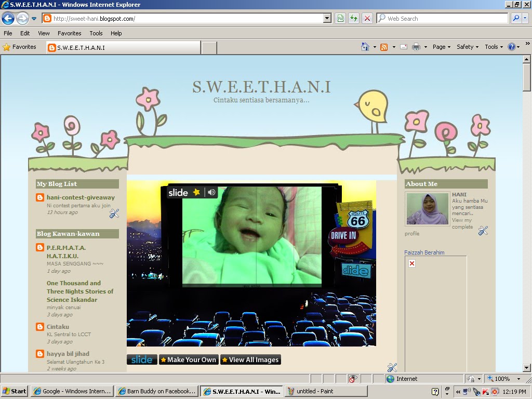
Task: Mute the slideshow speaker icon
Action: [211, 192]
